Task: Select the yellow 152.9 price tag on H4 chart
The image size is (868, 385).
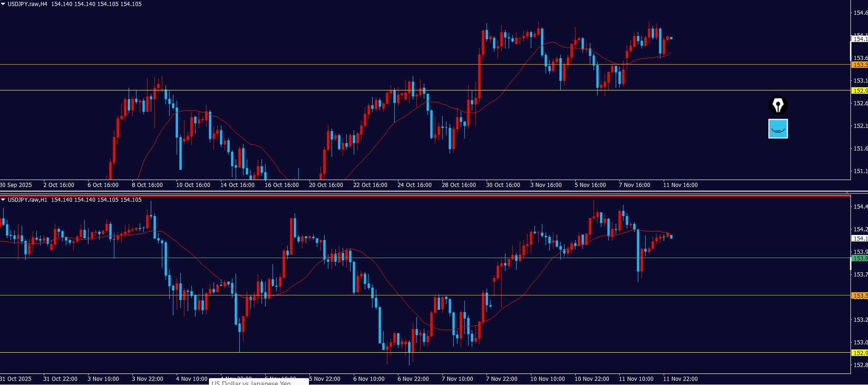Action: pyautogui.click(x=860, y=91)
